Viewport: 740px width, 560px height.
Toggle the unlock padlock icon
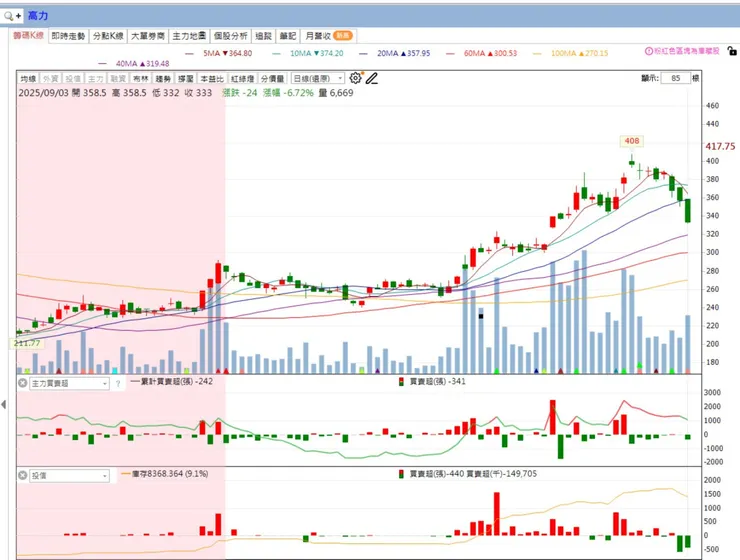click(732, 50)
